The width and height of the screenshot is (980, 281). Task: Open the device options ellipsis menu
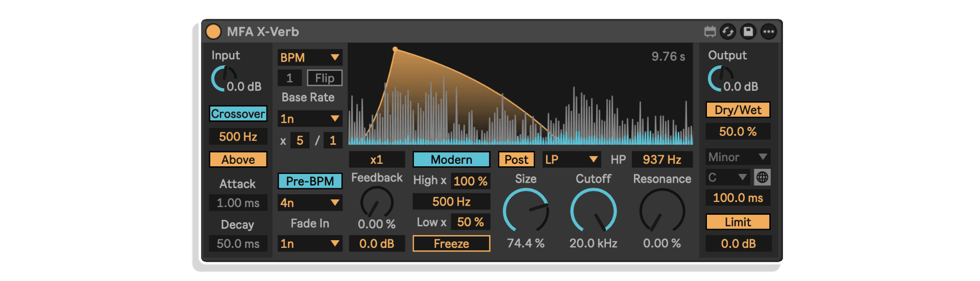click(x=769, y=32)
